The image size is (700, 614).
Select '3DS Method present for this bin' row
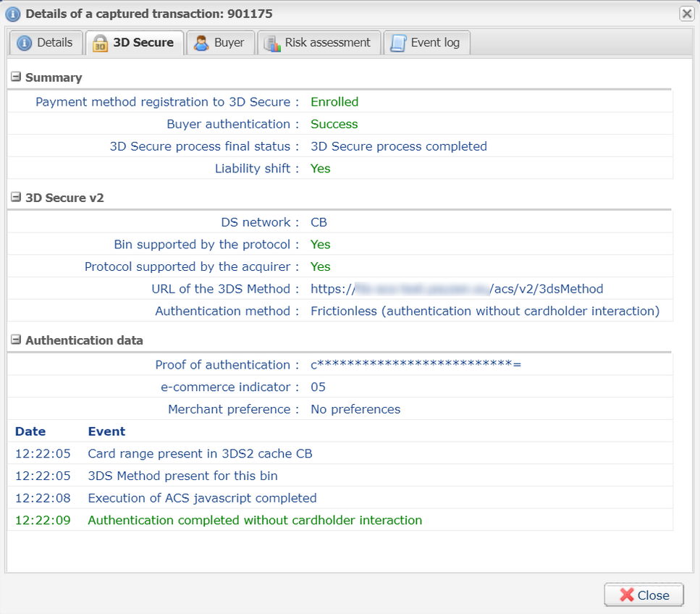click(340, 476)
